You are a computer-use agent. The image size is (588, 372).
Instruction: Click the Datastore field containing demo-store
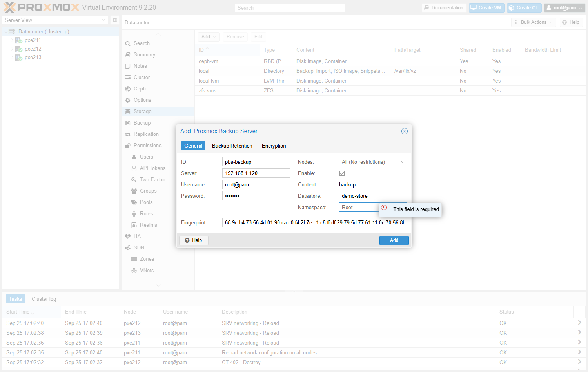[373, 196]
